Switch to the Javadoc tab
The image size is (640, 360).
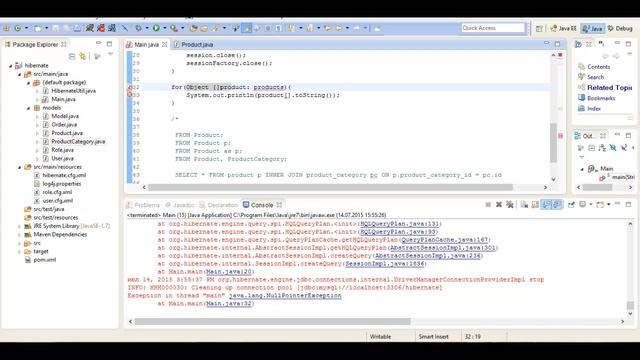point(180,205)
